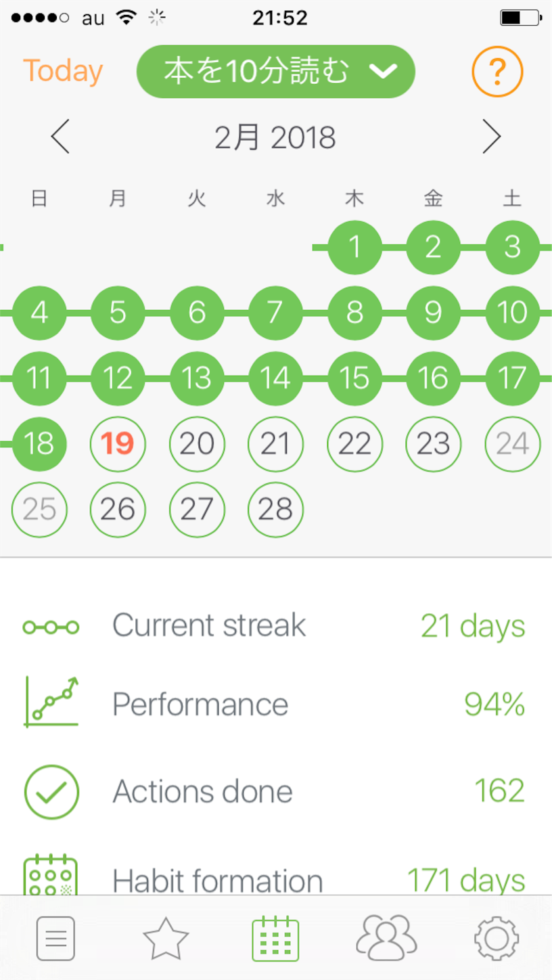This screenshot has height=980, width=552.
Task: Open the star achievements tab
Action: pos(166,938)
